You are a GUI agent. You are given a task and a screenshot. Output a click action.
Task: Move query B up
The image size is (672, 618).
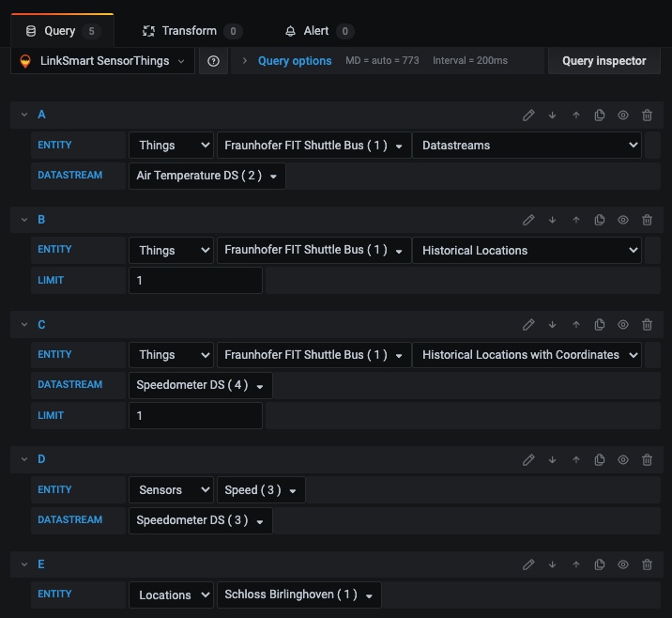576,220
